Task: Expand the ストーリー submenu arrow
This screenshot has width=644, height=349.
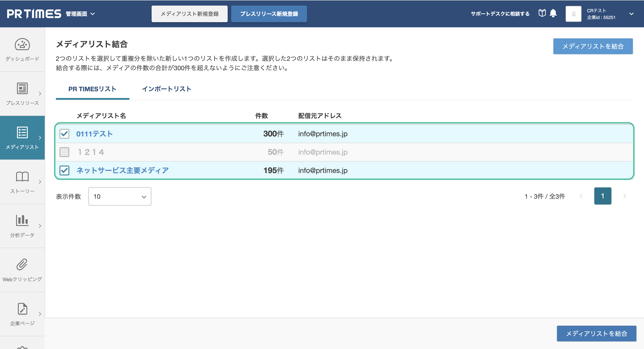Action: (40, 182)
